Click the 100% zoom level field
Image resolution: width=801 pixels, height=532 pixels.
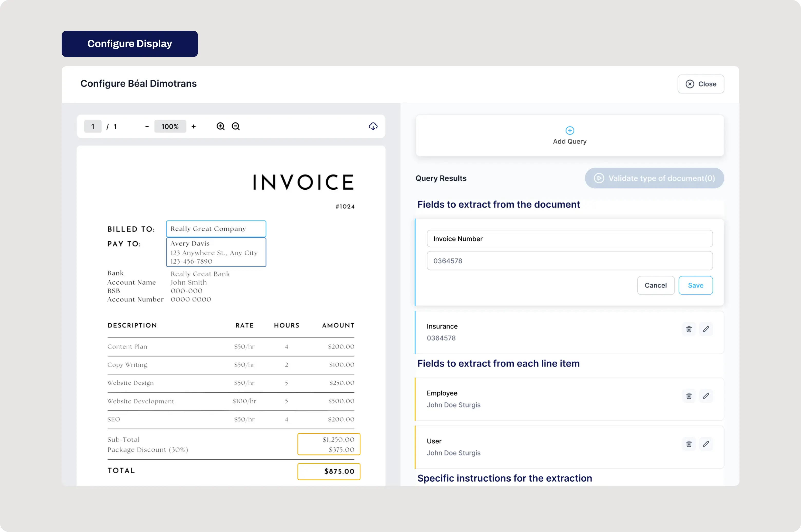(x=170, y=127)
